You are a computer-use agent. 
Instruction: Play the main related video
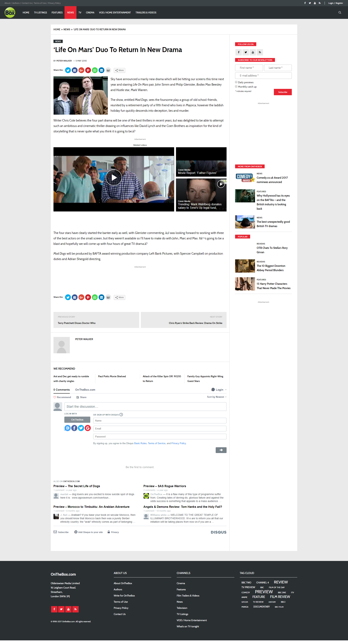[x=114, y=178]
